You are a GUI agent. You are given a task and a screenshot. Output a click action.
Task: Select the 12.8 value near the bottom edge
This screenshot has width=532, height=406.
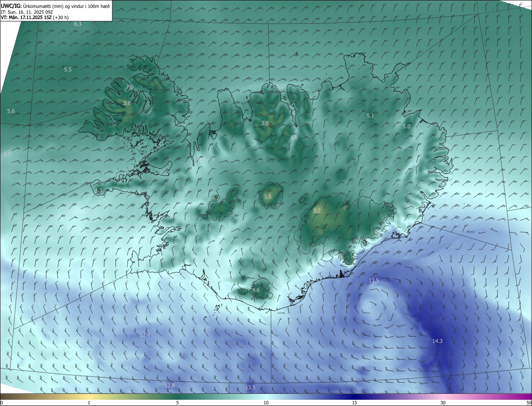tap(170, 386)
